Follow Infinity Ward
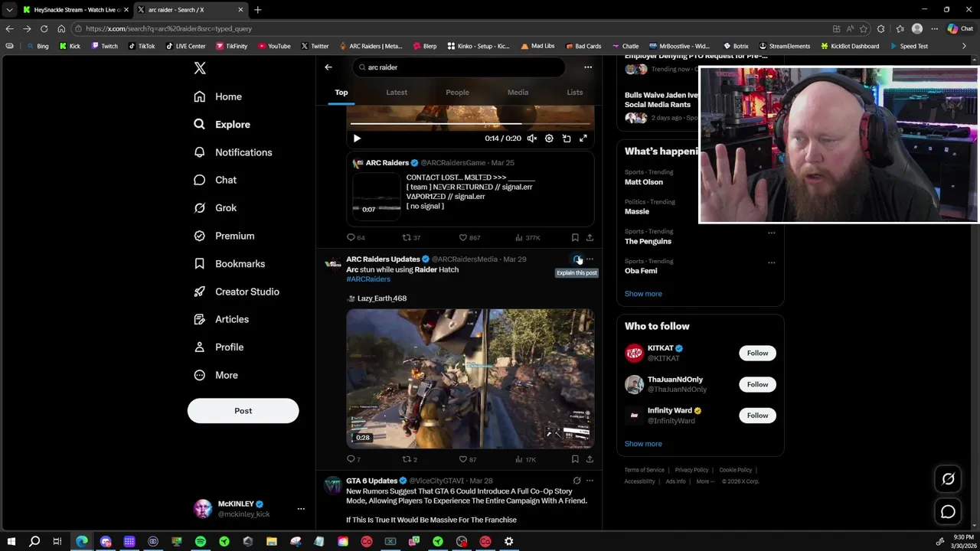The width and height of the screenshot is (980, 551). (757, 416)
